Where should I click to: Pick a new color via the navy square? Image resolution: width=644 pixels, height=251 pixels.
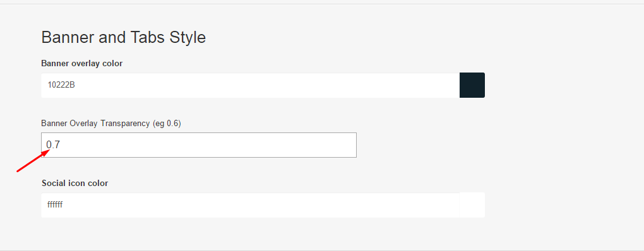click(x=472, y=85)
